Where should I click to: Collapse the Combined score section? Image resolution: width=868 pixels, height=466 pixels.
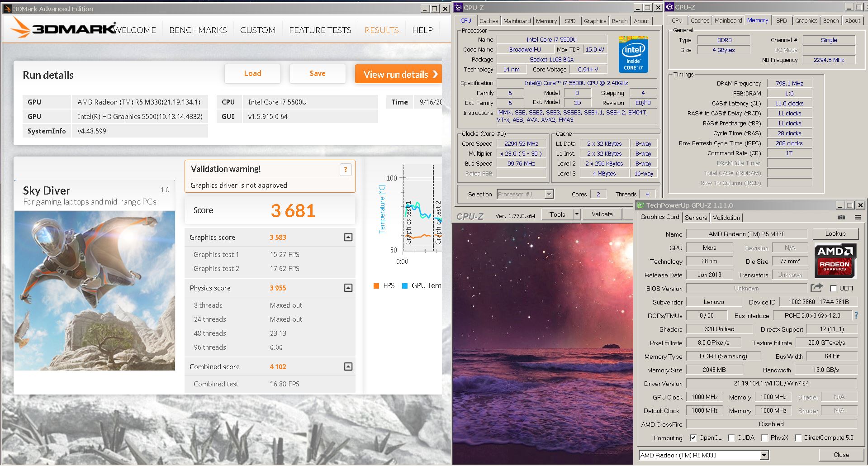pyautogui.click(x=348, y=366)
